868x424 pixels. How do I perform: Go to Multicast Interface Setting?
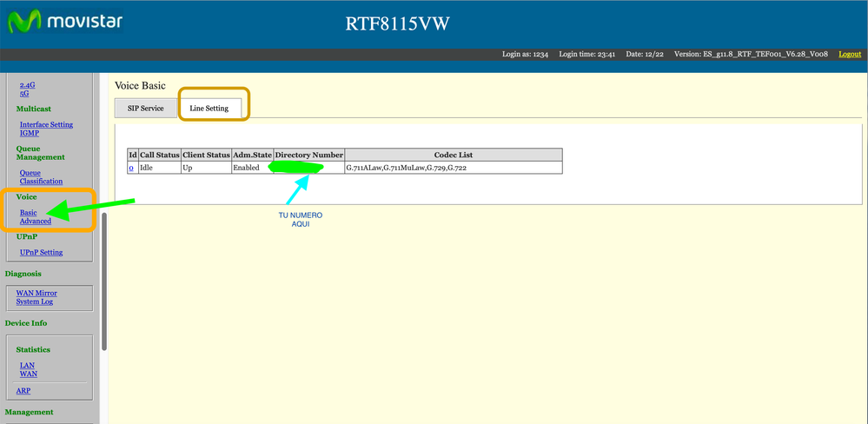(x=46, y=124)
